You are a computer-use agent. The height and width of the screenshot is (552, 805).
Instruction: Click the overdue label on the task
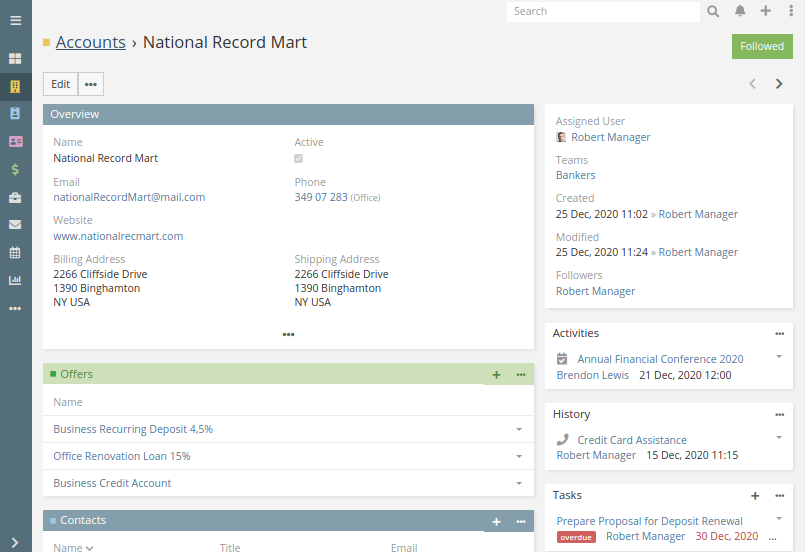[576, 537]
